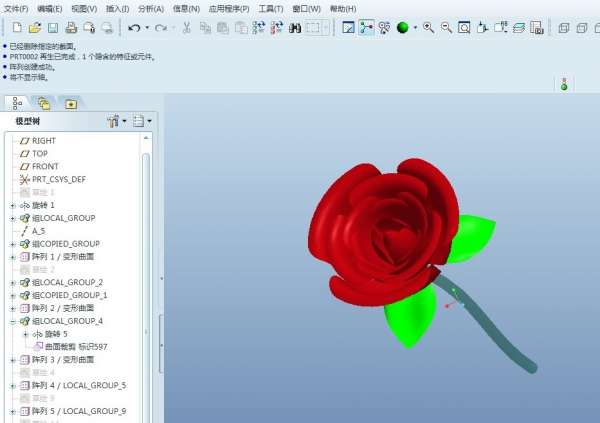Click the model tree vertical scrollbar

[x=146, y=250]
